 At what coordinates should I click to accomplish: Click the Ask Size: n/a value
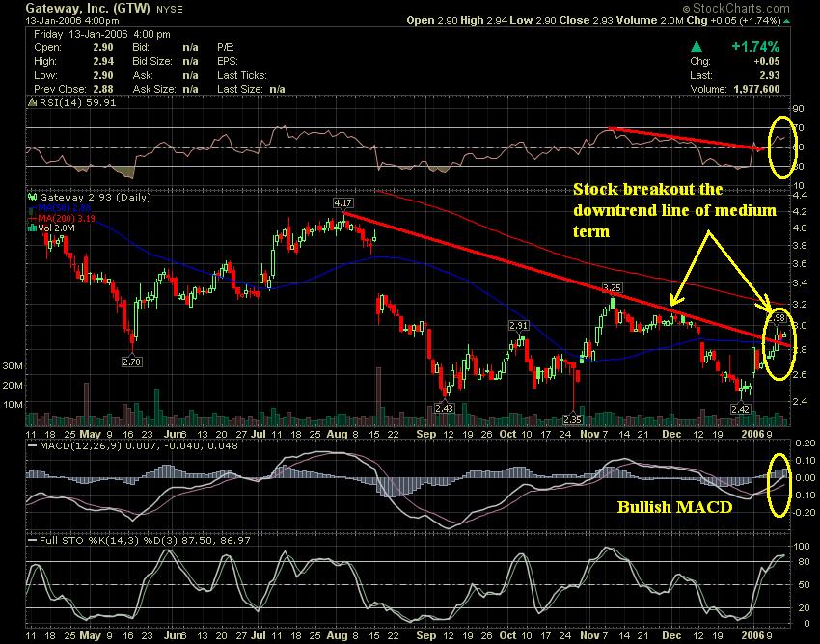pos(190,89)
